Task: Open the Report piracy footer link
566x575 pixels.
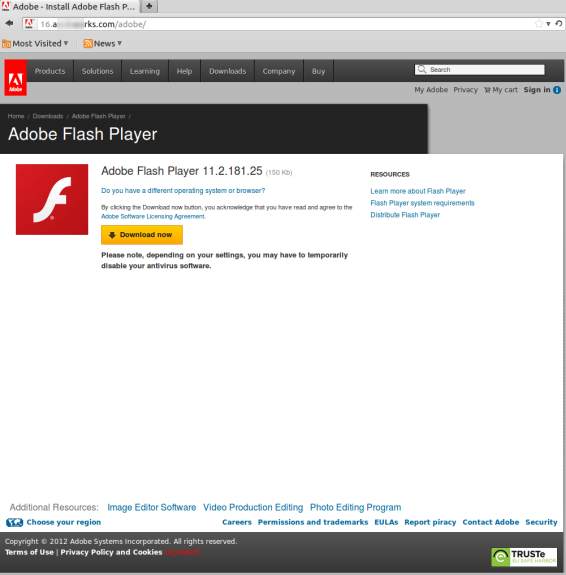Action: [430, 522]
